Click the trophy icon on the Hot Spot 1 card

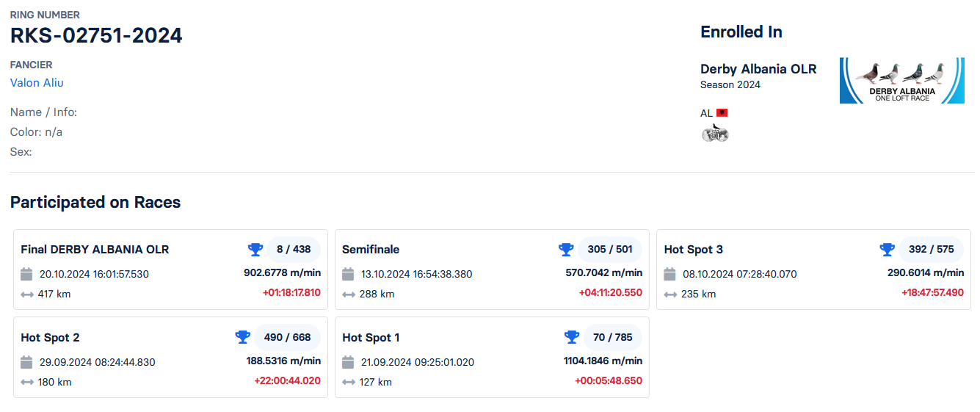click(x=572, y=337)
